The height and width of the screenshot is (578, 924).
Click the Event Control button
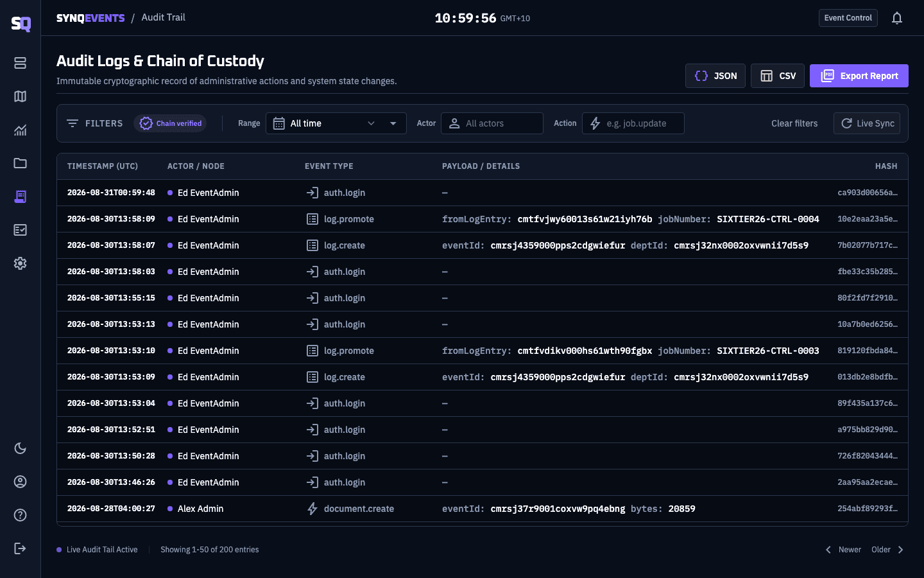coord(848,18)
